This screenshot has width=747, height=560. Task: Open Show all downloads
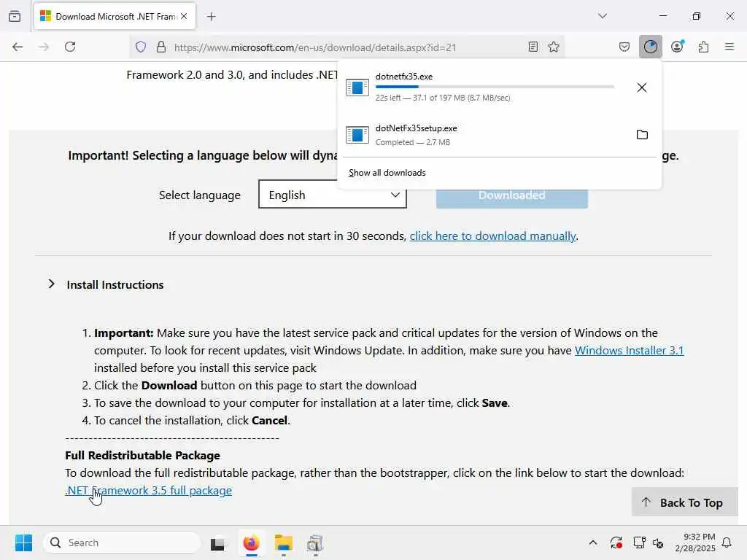(x=387, y=173)
